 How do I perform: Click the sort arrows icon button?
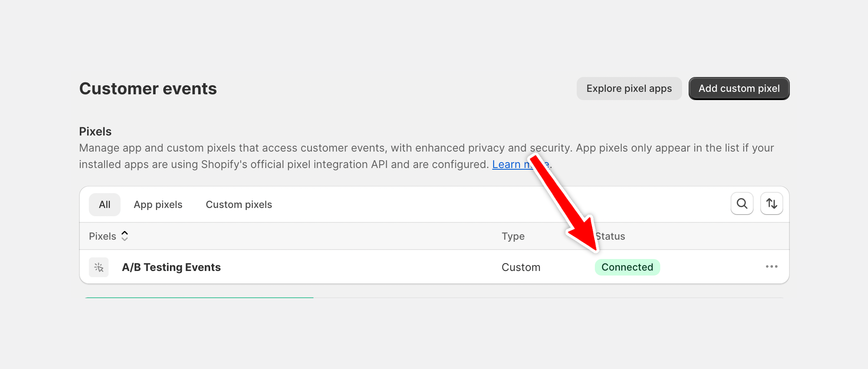[771, 203]
